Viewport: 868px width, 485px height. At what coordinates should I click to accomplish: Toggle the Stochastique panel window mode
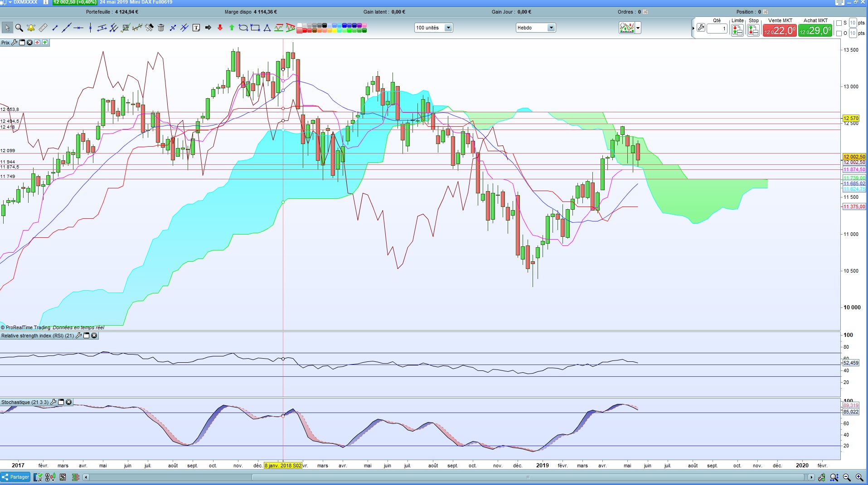click(61, 402)
